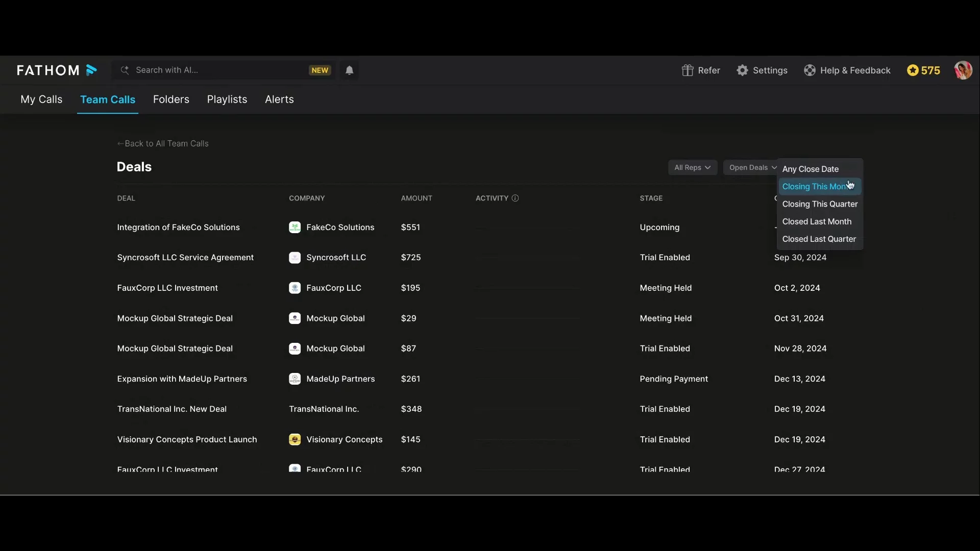Click the AMOUNT column header
980x551 pixels.
(x=416, y=198)
